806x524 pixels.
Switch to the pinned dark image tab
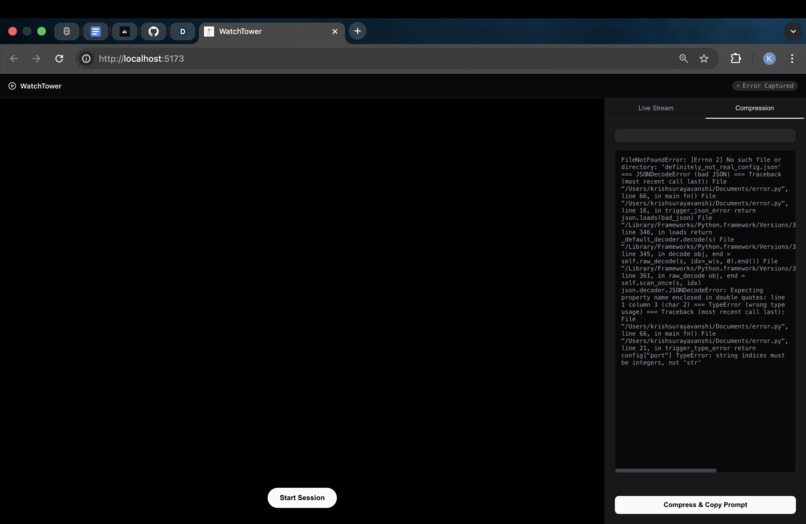[x=124, y=31]
